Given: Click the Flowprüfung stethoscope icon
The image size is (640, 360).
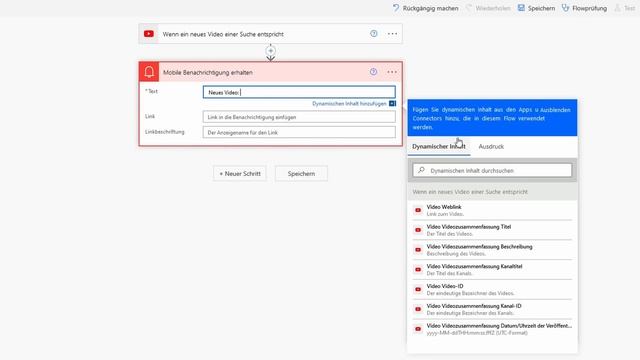Looking at the screenshot, I should pos(565,8).
